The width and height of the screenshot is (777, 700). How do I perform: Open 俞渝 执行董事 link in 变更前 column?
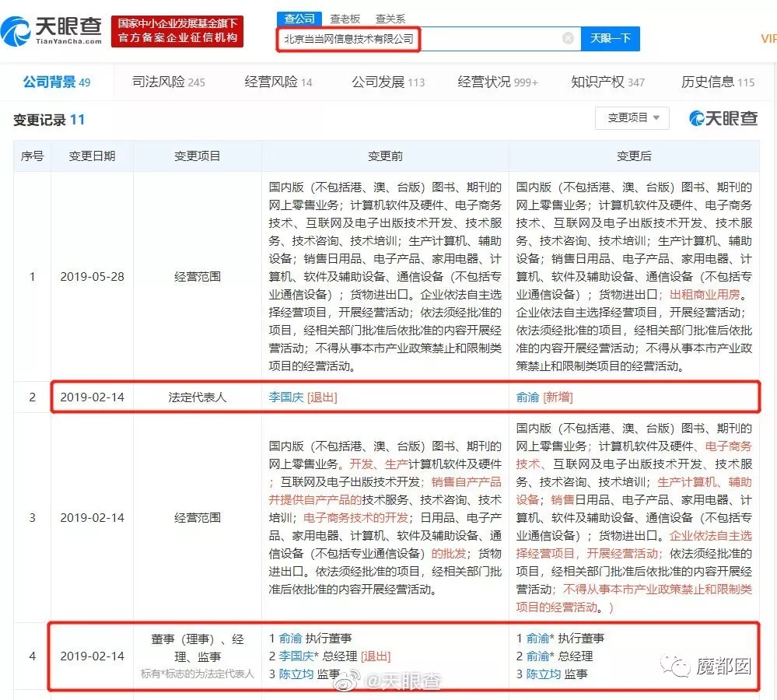tap(290, 638)
